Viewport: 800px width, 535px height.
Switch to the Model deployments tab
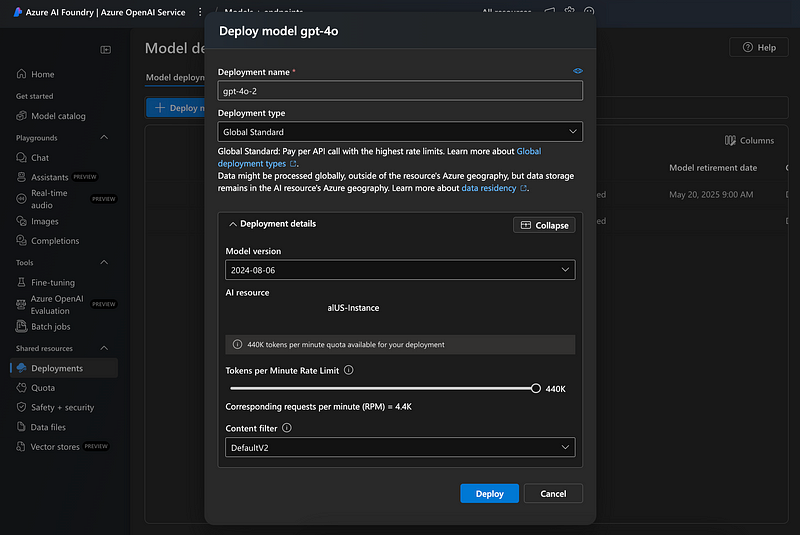pyautogui.click(x=175, y=78)
